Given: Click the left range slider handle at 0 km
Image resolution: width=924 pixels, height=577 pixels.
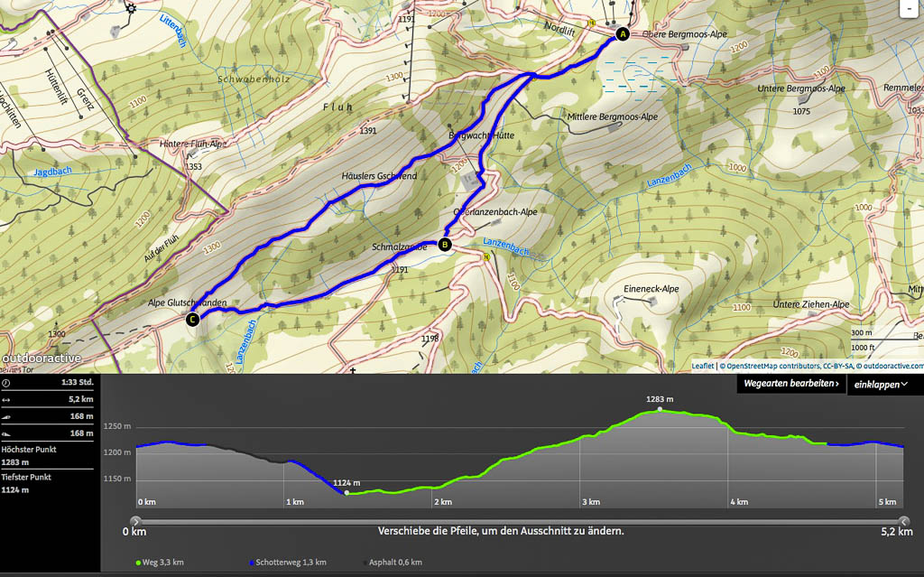Looking at the screenshot, I should click(135, 521).
